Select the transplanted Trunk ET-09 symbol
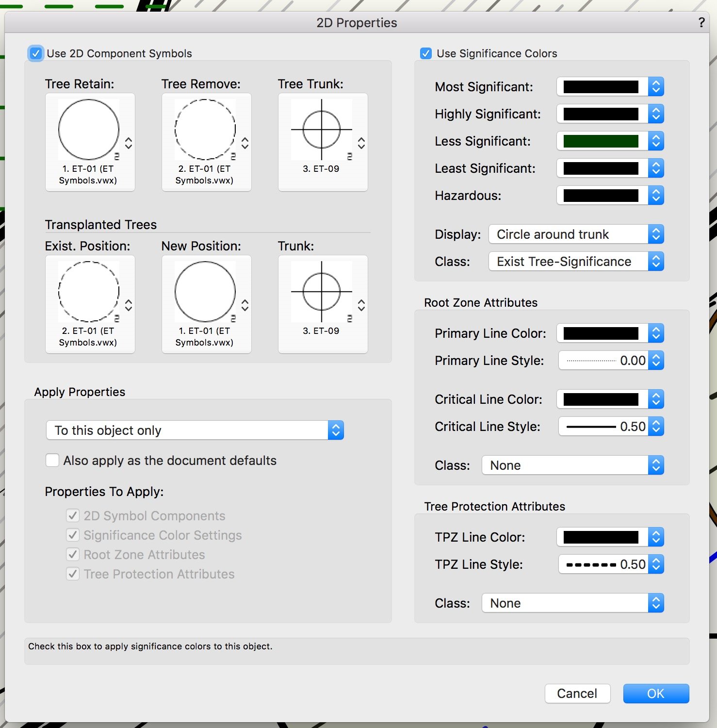This screenshot has width=717, height=728. [322, 291]
